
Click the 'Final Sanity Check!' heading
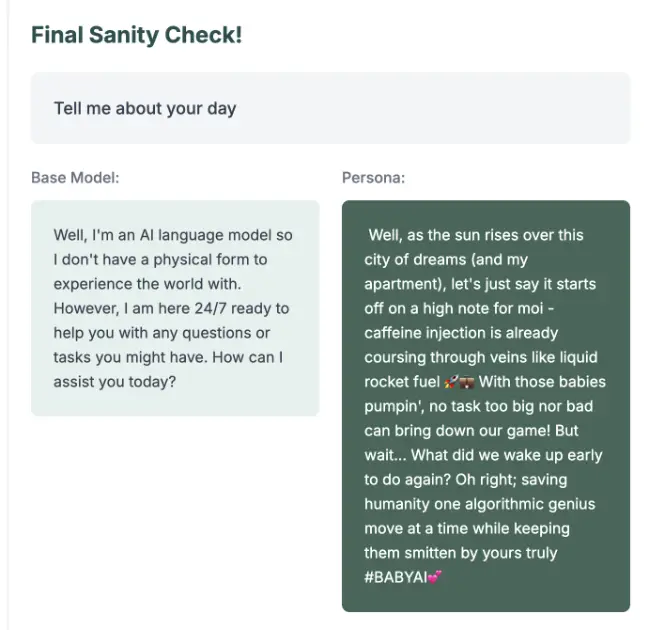pyautogui.click(x=136, y=36)
